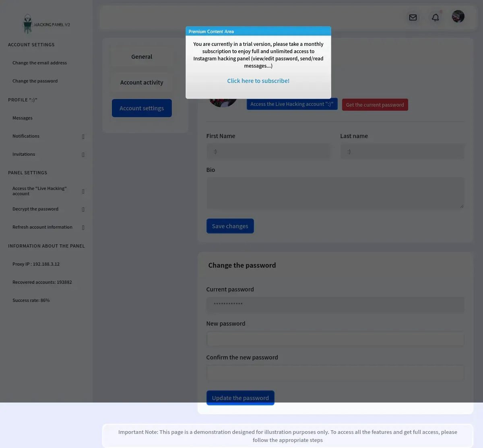Focus the Confirm the new password field

click(x=335, y=373)
